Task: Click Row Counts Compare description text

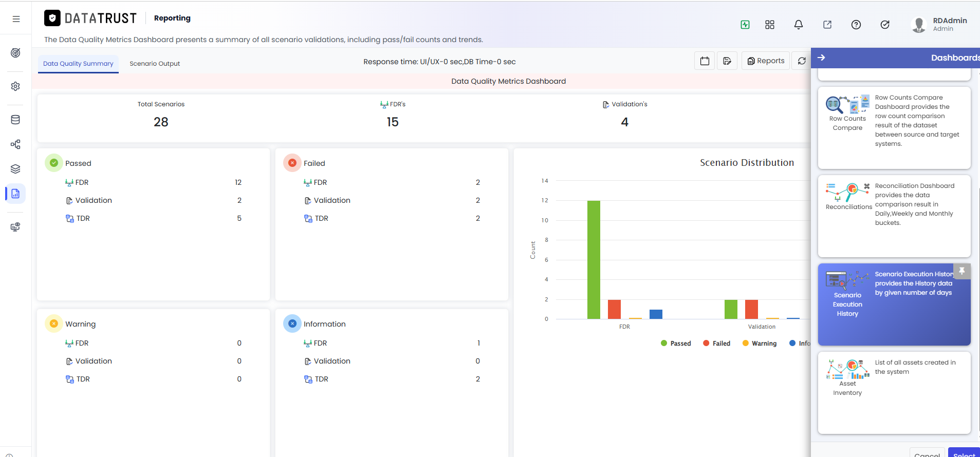Action: [917, 121]
